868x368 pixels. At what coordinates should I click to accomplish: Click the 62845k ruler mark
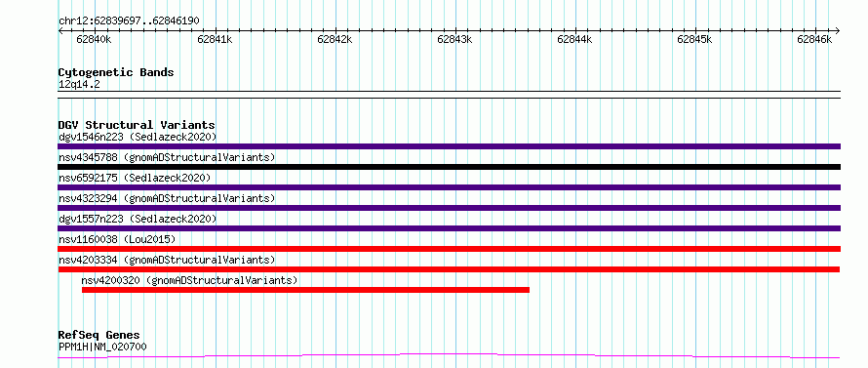(694, 39)
